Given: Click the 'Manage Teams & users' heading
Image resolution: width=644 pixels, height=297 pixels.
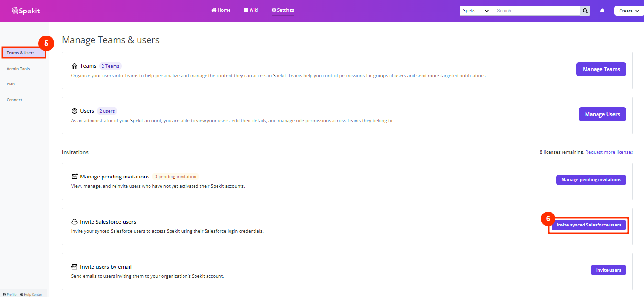Looking at the screenshot, I should point(111,40).
